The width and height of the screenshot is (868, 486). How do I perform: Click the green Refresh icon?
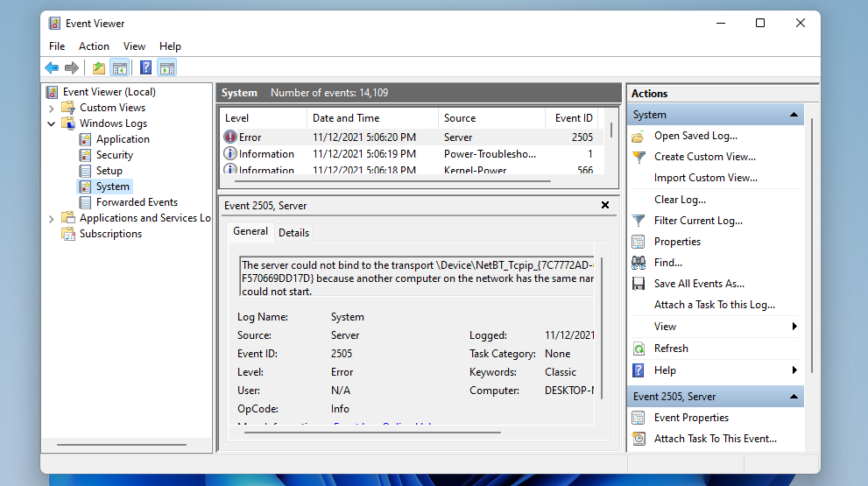click(639, 349)
